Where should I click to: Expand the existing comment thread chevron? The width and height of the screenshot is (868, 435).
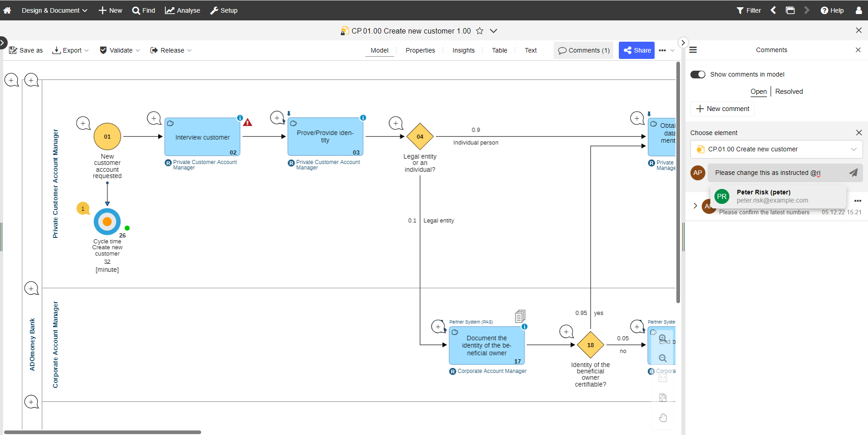pos(695,206)
